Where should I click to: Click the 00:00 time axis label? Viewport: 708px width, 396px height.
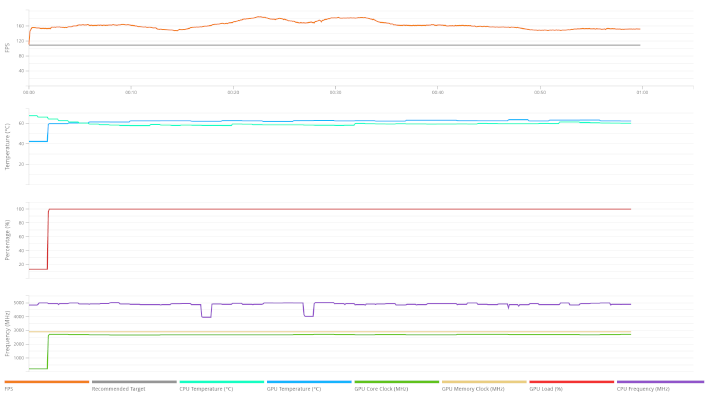(29, 92)
